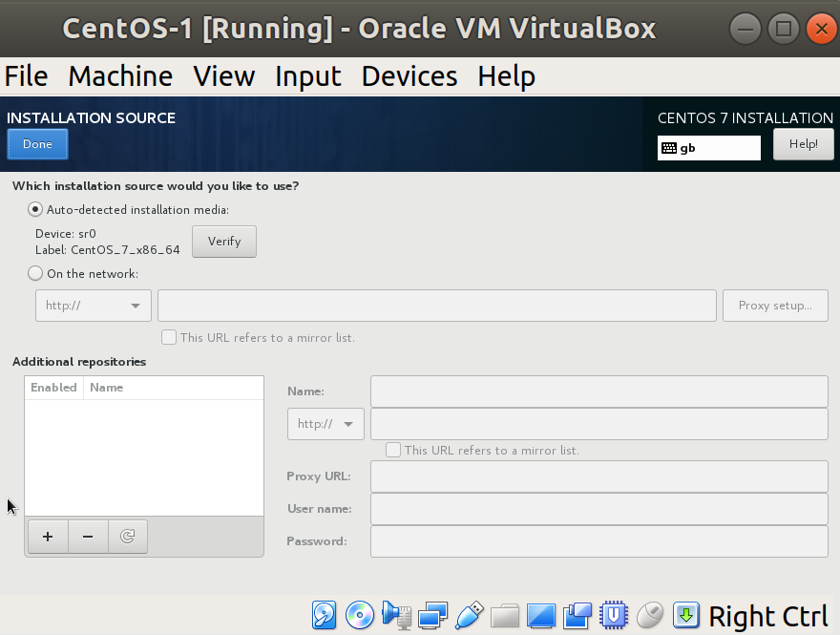Click the hard disk activity status icon

coord(325,615)
